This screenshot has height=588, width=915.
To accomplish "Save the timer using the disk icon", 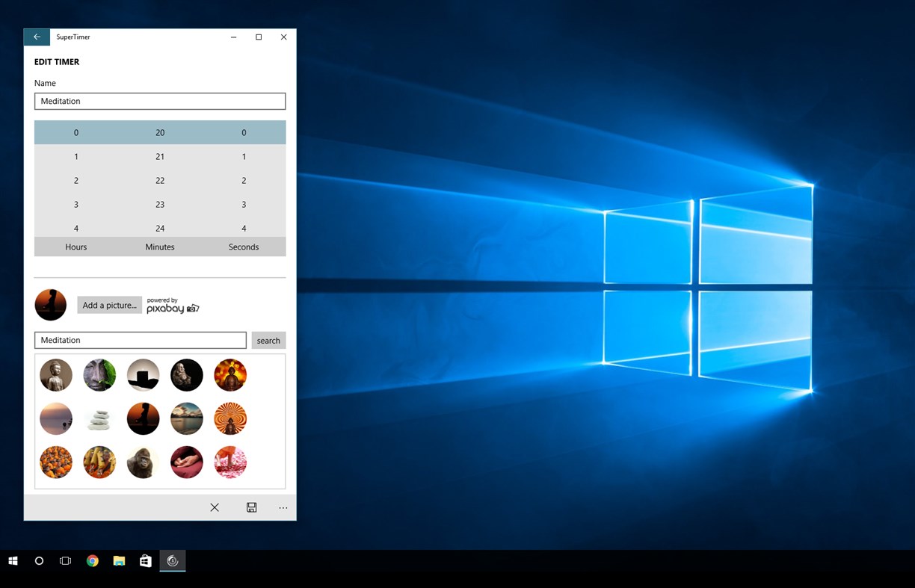I will click(251, 507).
